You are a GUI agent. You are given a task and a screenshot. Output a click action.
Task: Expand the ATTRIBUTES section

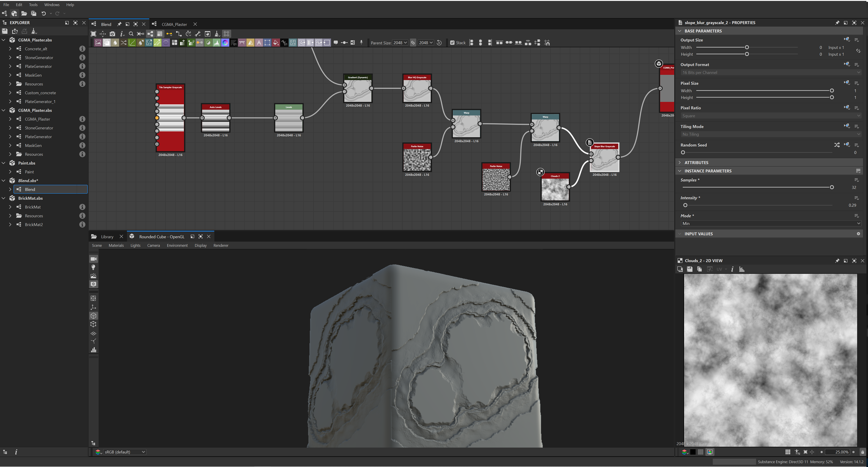click(x=696, y=162)
